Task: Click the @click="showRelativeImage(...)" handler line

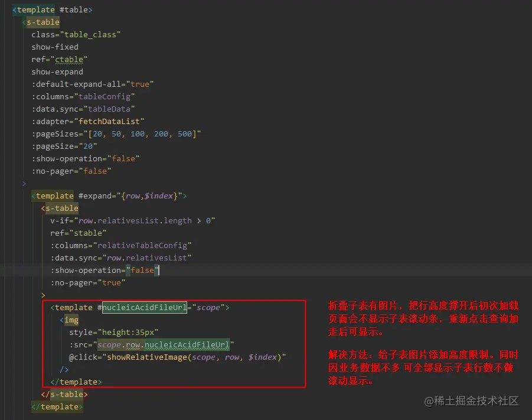Action: click(178, 357)
